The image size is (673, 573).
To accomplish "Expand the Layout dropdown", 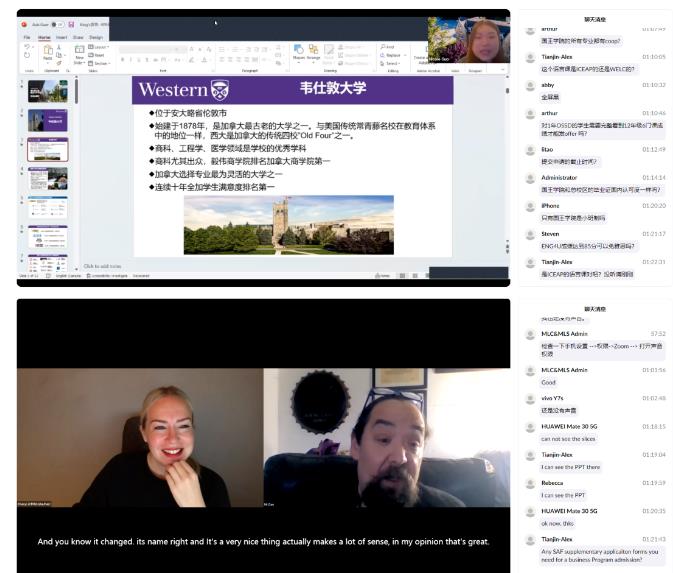I will coord(102,47).
